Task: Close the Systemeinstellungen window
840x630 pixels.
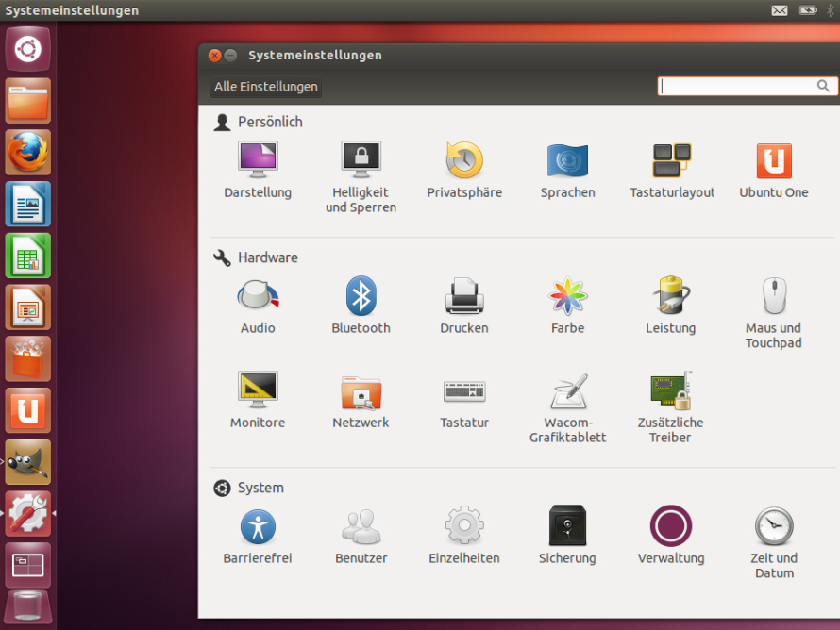Action: tap(215, 55)
